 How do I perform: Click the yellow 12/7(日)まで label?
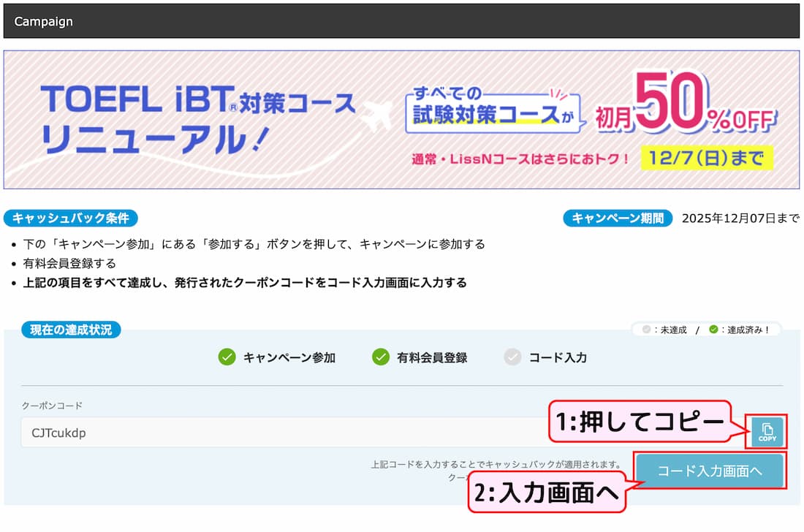point(705,156)
